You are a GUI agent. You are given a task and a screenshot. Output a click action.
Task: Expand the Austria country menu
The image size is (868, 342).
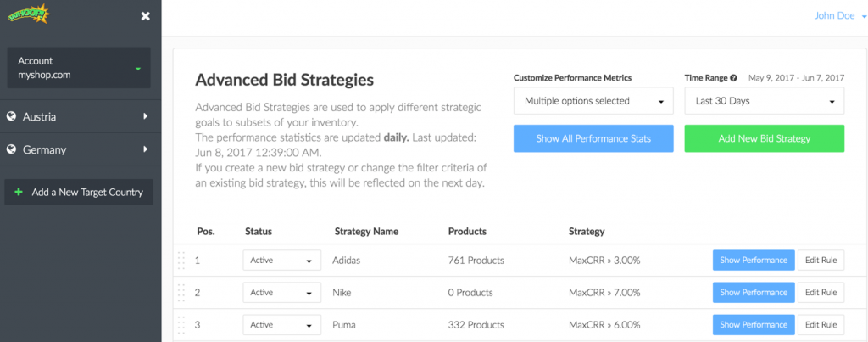click(x=81, y=116)
